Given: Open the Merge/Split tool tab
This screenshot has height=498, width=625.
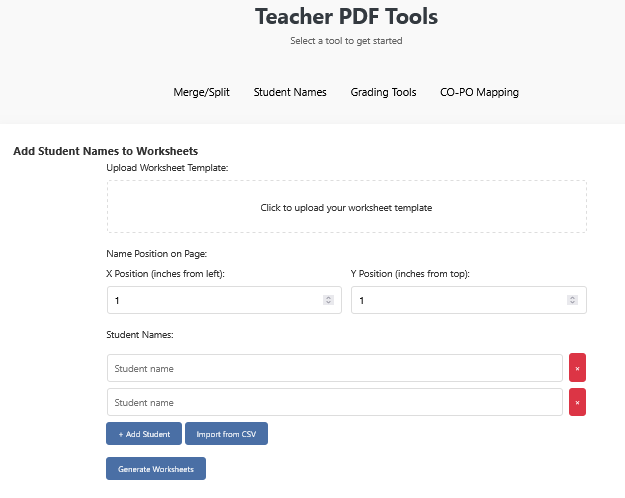Looking at the screenshot, I should [201, 92].
